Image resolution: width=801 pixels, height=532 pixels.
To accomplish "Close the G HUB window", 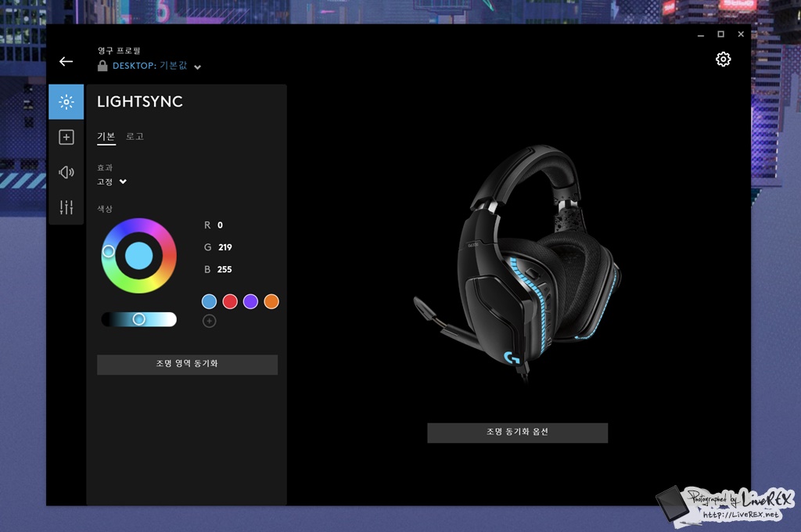I will (x=741, y=34).
